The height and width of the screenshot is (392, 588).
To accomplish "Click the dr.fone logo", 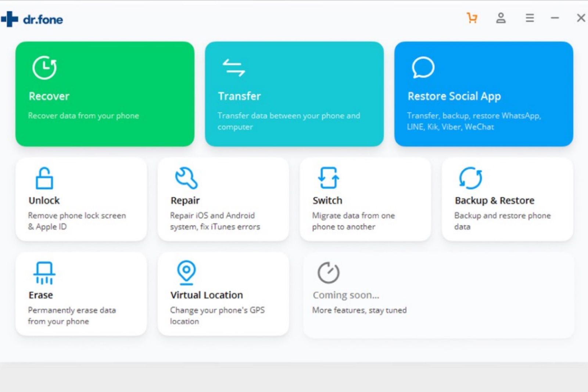I will (x=32, y=19).
